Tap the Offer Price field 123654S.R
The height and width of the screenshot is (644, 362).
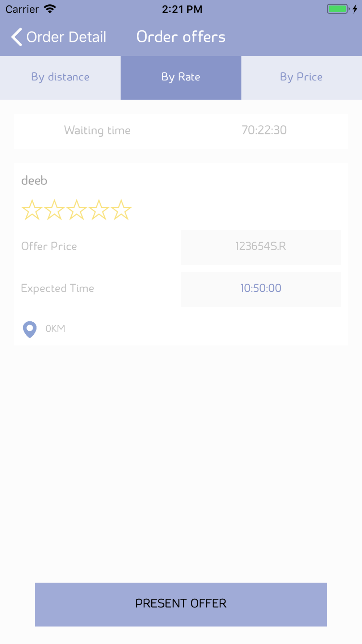tap(261, 247)
